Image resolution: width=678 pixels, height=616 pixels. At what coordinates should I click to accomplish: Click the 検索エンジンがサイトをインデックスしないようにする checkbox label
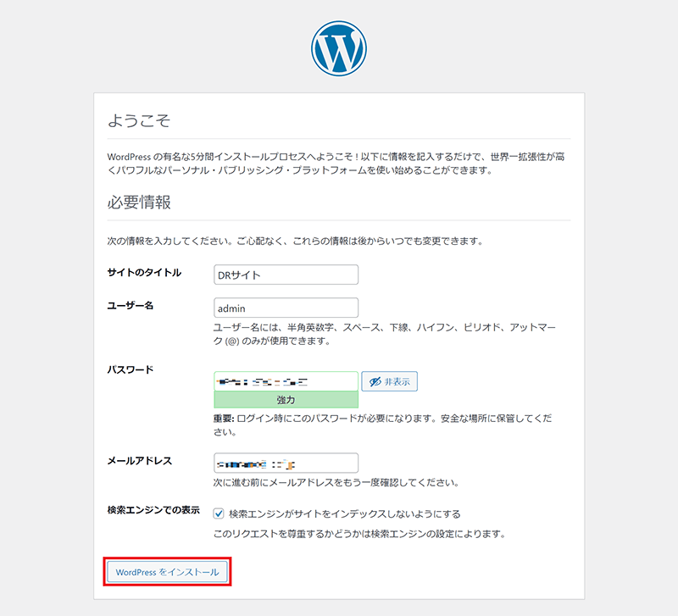point(344,514)
